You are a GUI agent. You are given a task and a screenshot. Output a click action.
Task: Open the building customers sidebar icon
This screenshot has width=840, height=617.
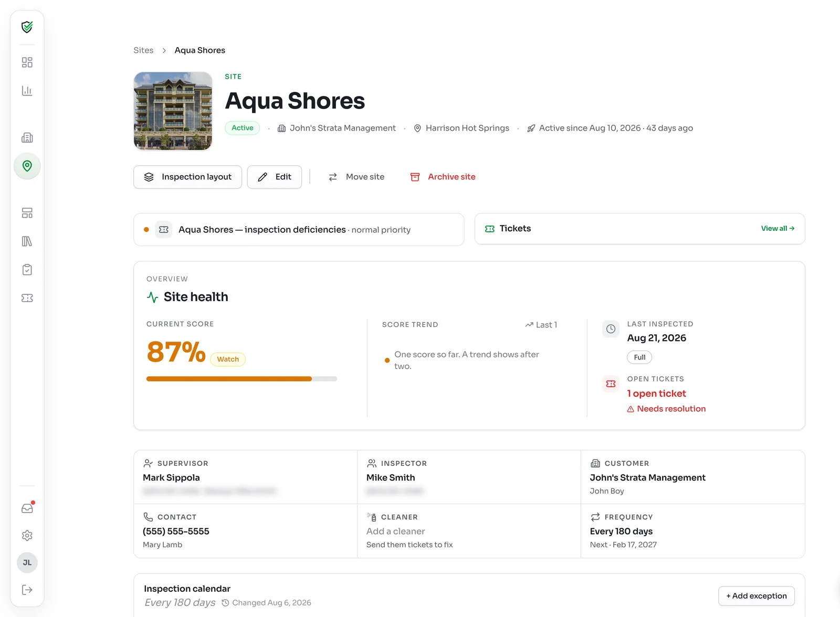[x=27, y=138]
